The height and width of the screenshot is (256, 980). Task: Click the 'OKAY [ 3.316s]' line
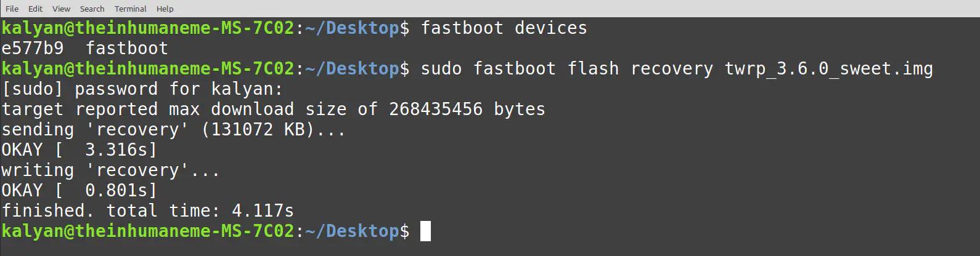(x=79, y=150)
